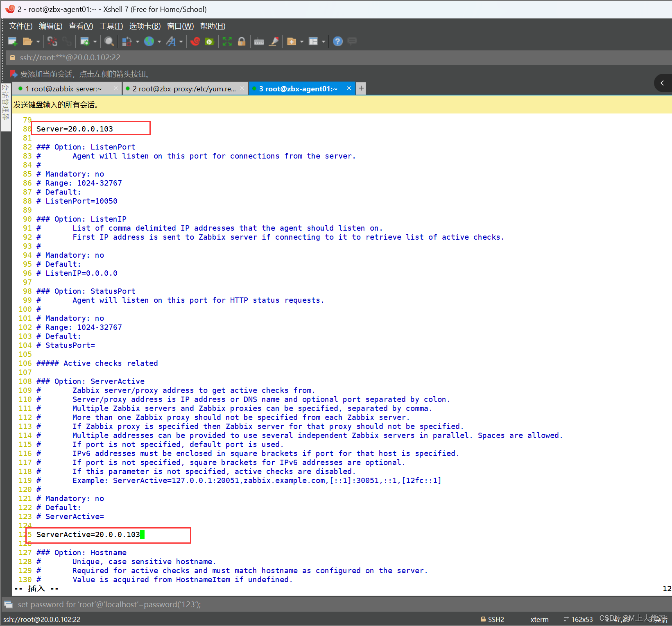
Task: Open help with blue question icon
Action: pos(338,41)
